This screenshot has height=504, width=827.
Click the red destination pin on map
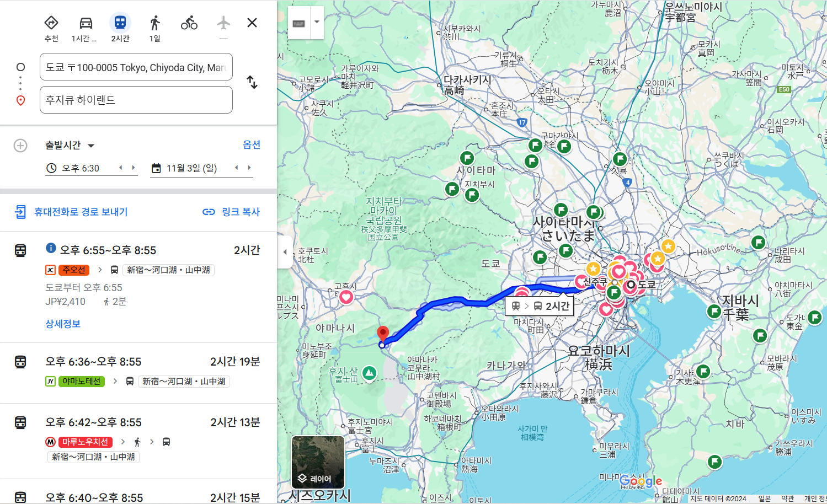tap(382, 334)
